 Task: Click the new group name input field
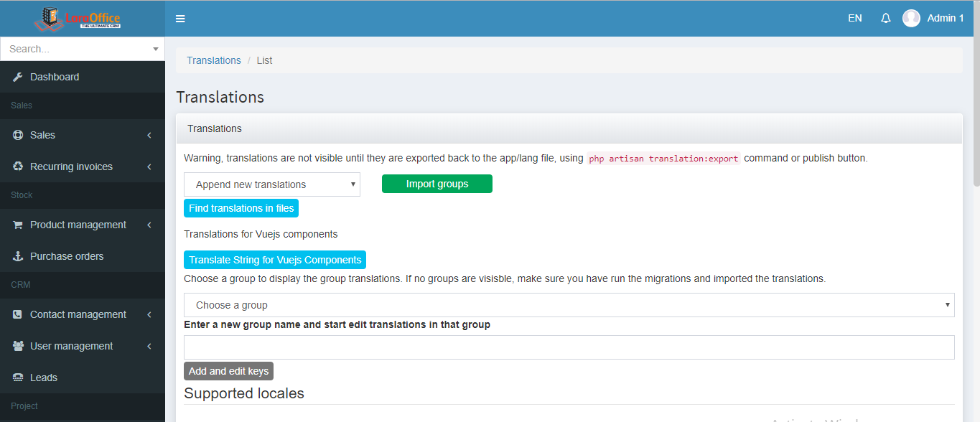click(x=569, y=347)
